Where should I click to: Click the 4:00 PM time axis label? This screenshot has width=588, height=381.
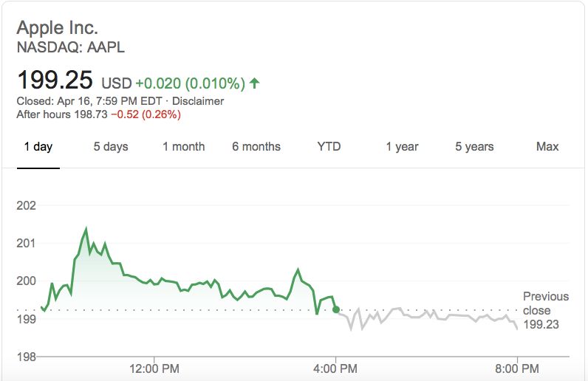(336, 368)
